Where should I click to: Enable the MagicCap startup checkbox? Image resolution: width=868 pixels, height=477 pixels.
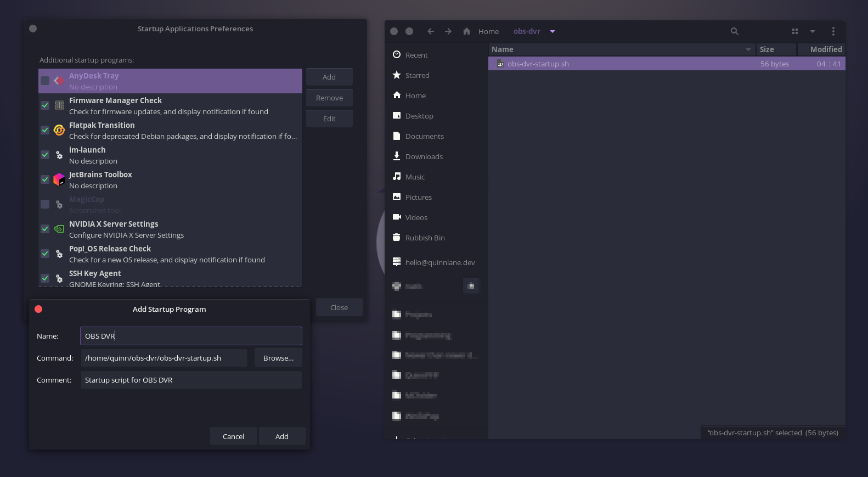click(x=45, y=204)
